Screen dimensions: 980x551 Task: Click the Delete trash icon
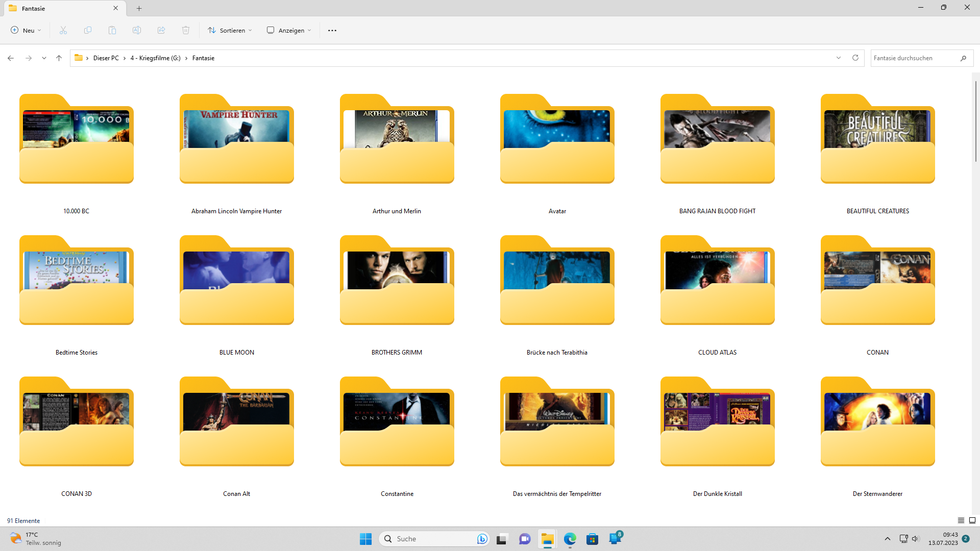point(186,31)
